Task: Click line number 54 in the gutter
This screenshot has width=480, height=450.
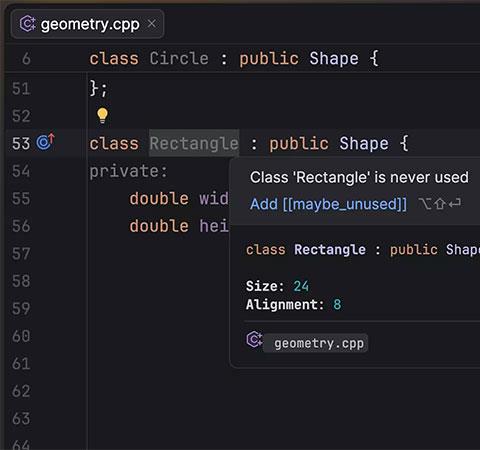Action: pos(21,171)
